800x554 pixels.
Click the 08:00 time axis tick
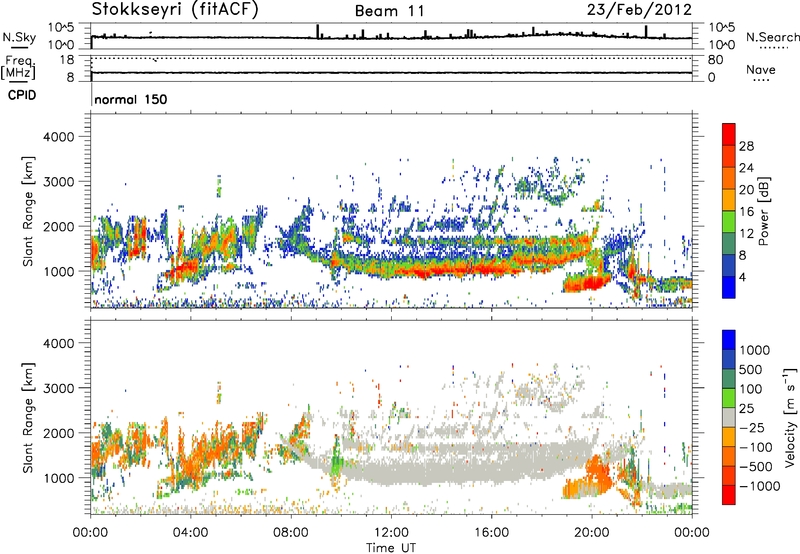[291, 533]
